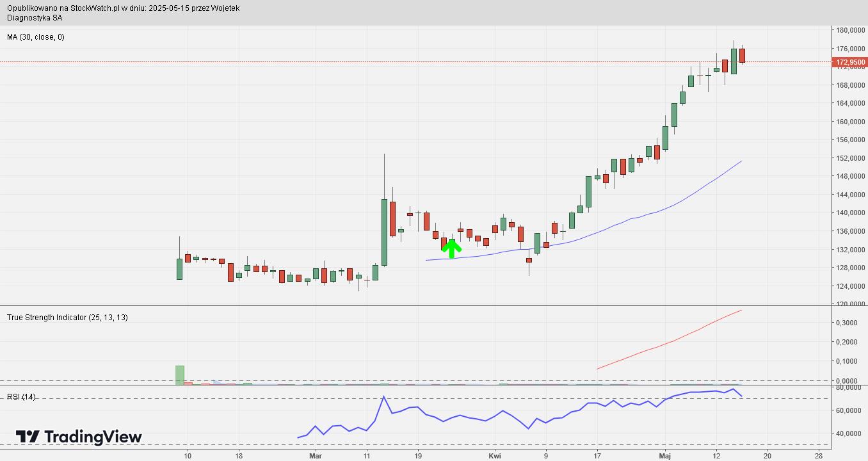Click the tall green bar in TSI panel
This screenshot has height=461, width=868.
point(180,375)
